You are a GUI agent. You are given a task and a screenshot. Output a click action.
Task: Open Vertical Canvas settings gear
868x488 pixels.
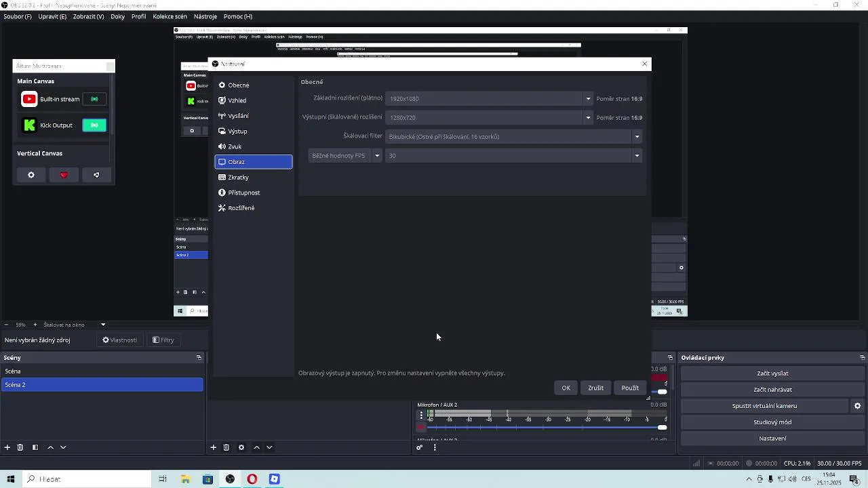click(x=31, y=175)
